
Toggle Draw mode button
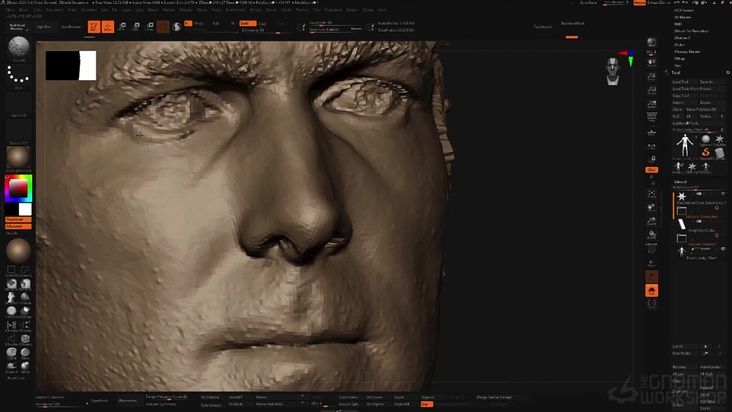point(108,27)
